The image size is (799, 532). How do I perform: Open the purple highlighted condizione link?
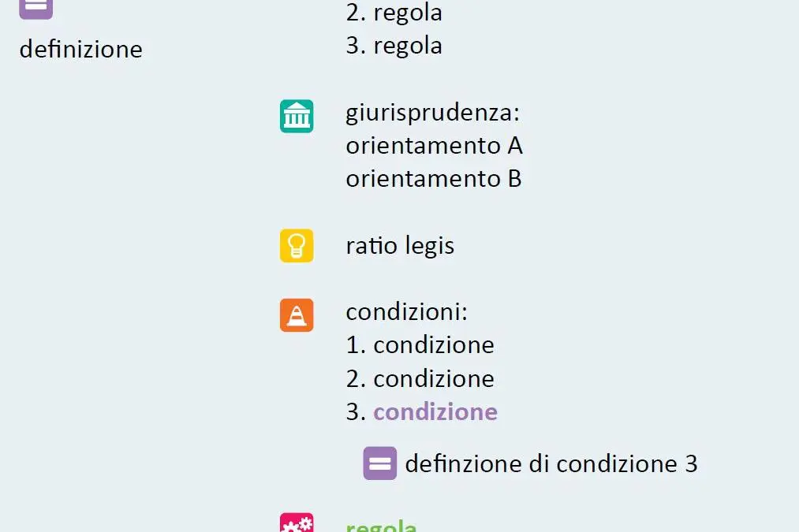pos(435,412)
